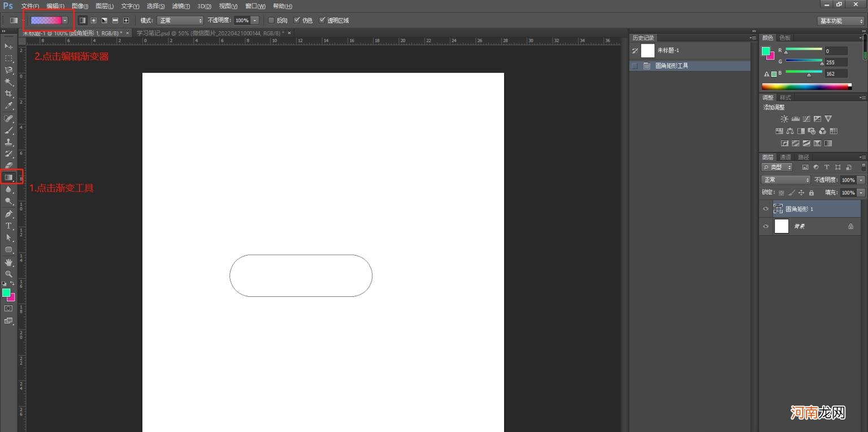Viewport: 868px width, 432px height.
Task: Open the Layers panel flyout menu
Action: 863,157
